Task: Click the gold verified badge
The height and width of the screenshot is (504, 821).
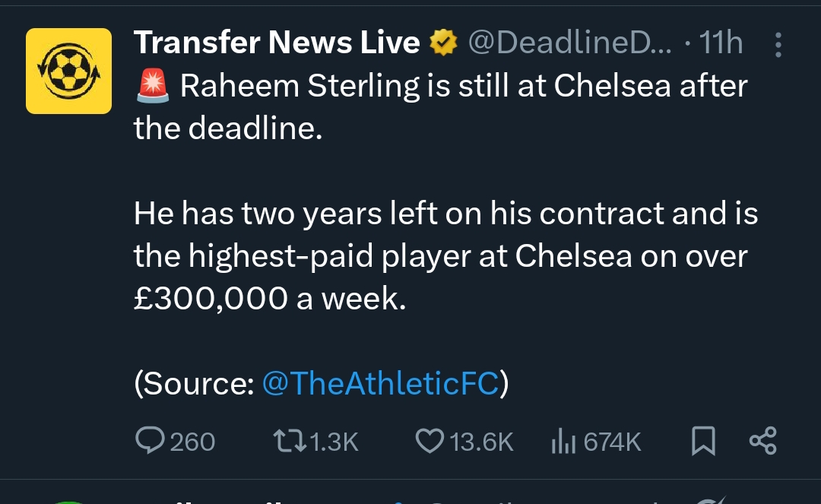Action: [442, 43]
